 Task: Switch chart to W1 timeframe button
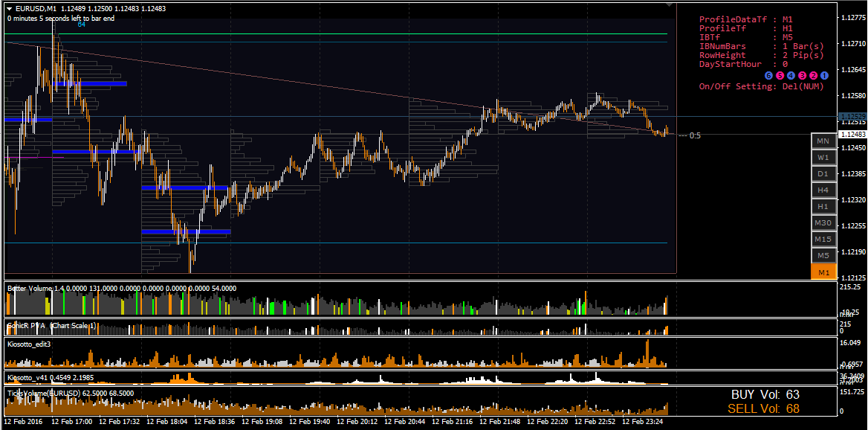click(823, 158)
